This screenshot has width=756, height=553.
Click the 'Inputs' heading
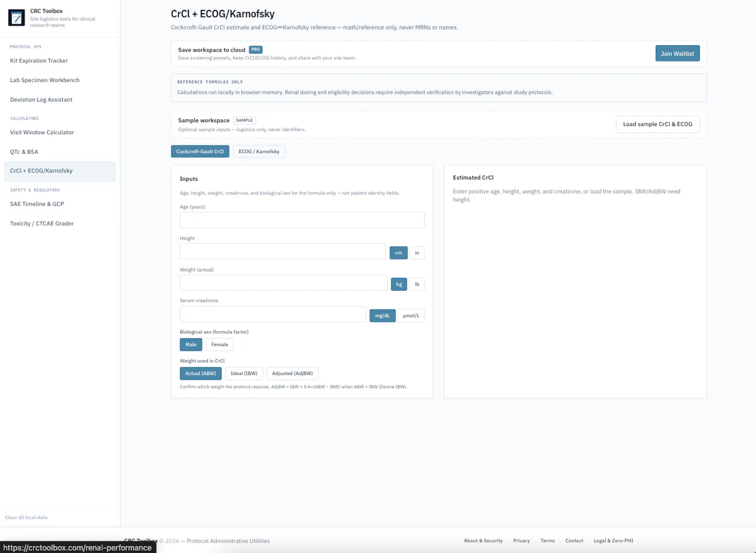tap(189, 179)
